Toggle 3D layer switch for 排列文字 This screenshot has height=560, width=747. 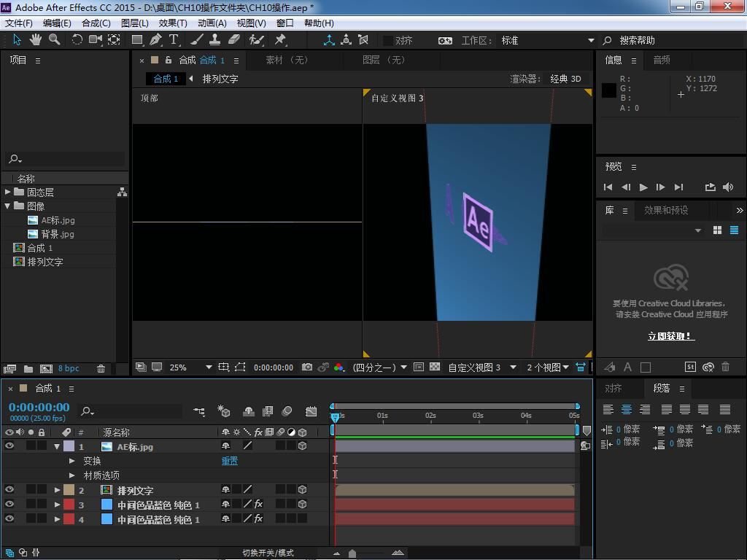click(302, 489)
